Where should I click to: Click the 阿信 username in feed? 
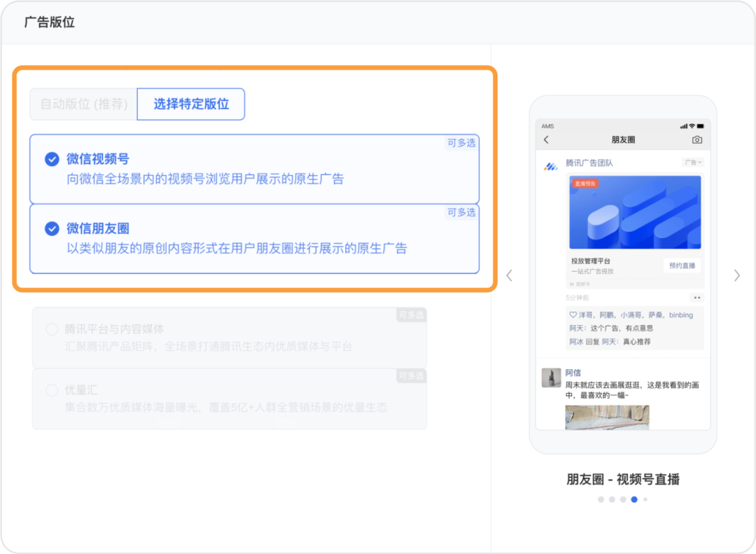click(x=573, y=373)
